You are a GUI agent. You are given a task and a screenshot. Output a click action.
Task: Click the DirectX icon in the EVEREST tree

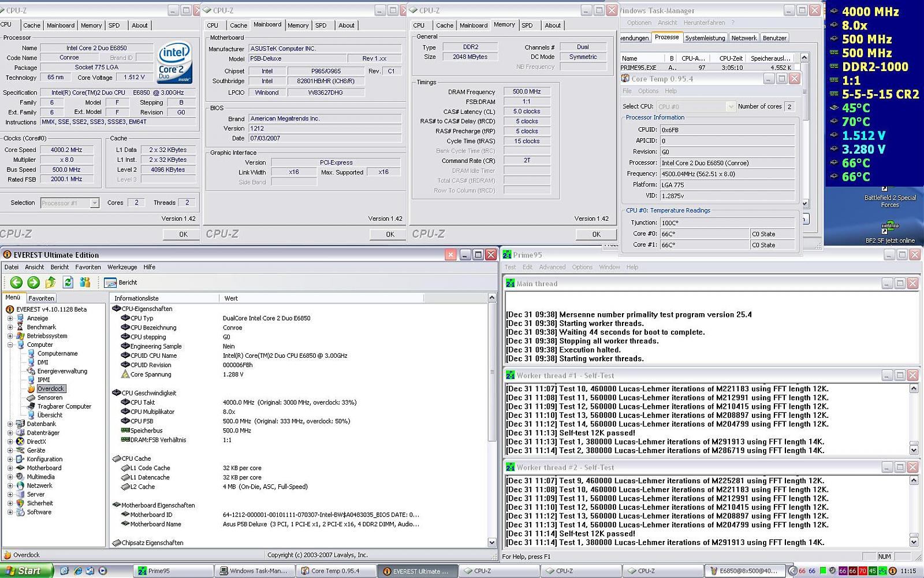click(20, 442)
